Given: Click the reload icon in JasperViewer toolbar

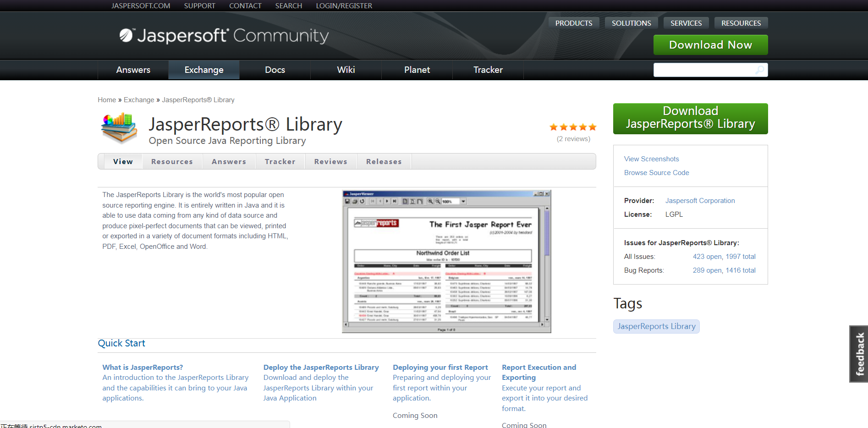Looking at the screenshot, I should (362, 201).
